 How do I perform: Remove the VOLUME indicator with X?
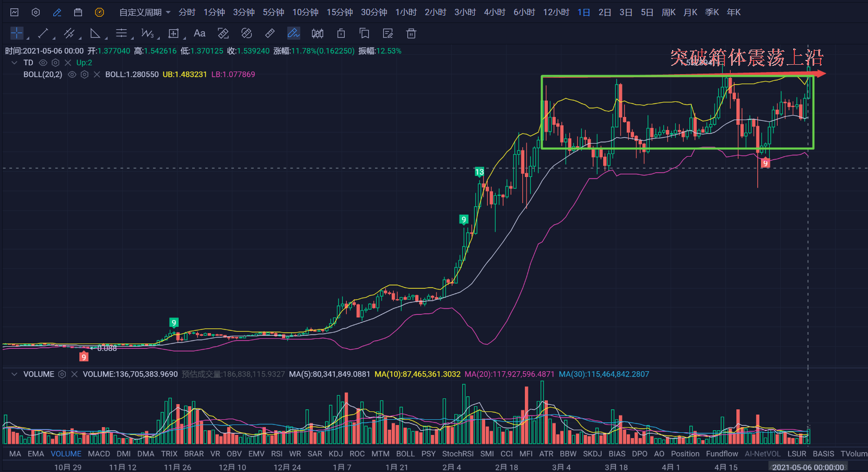[74, 374]
